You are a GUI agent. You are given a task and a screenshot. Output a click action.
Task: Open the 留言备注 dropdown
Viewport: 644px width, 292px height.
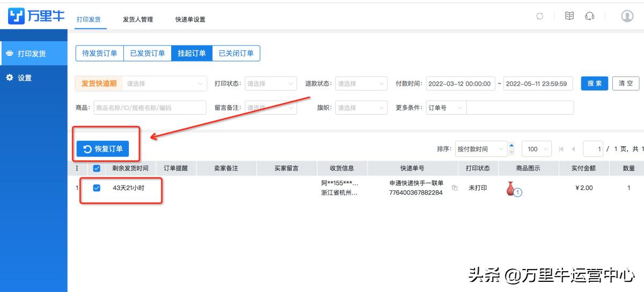270,108
